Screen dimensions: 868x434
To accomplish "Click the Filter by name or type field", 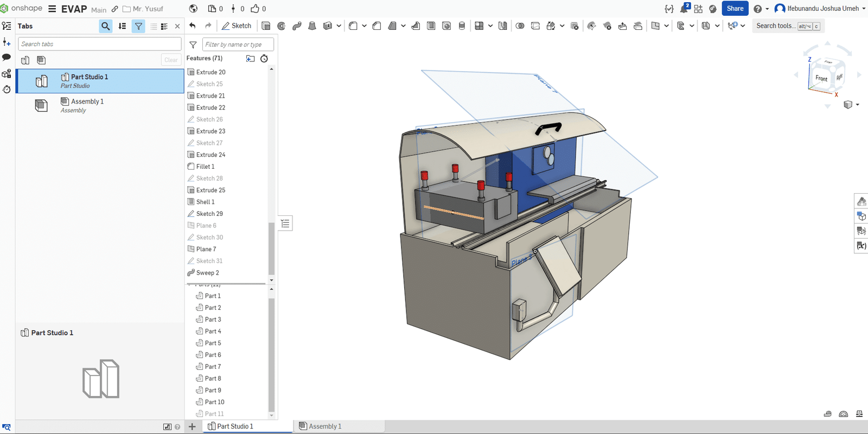I will (x=238, y=44).
